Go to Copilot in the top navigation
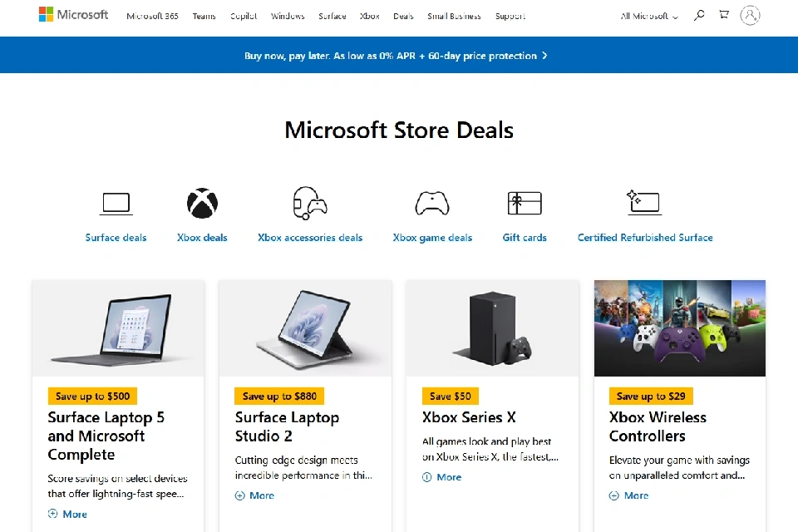798x532 pixels. [x=243, y=17]
